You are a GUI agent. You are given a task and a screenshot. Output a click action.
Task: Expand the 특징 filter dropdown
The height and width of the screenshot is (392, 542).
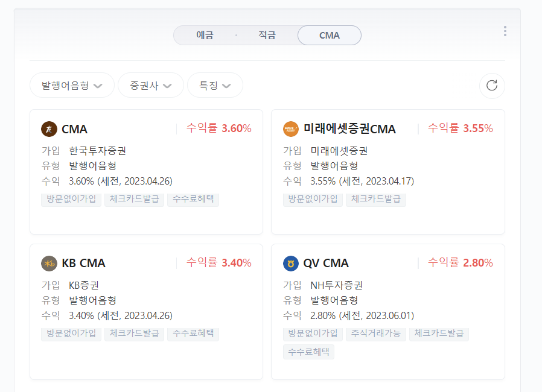click(215, 85)
